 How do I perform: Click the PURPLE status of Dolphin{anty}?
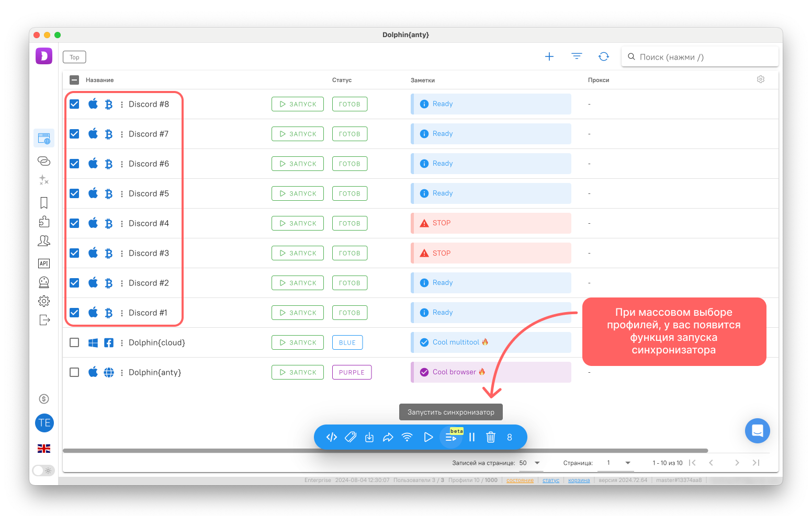(x=352, y=372)
